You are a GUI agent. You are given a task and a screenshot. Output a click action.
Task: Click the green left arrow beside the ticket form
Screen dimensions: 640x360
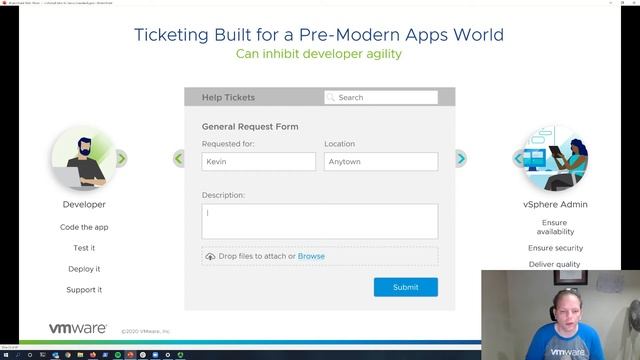point(179,158)
